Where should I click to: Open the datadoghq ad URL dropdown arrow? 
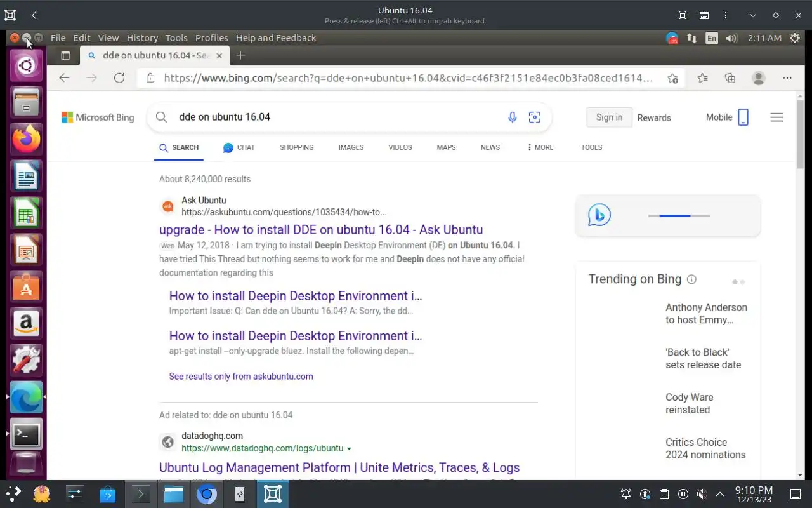pos(349,449)
